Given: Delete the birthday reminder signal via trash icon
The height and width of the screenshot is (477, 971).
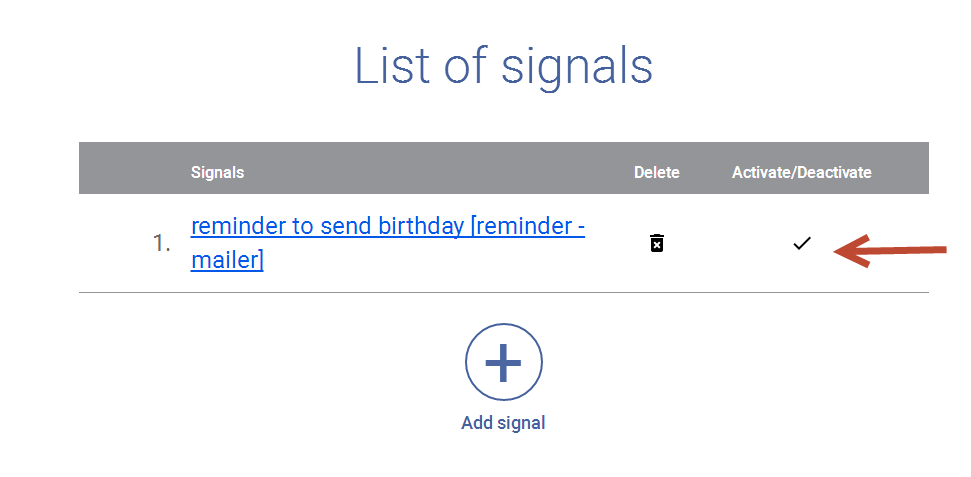Looking at the screenshot, I should point(656,243).
